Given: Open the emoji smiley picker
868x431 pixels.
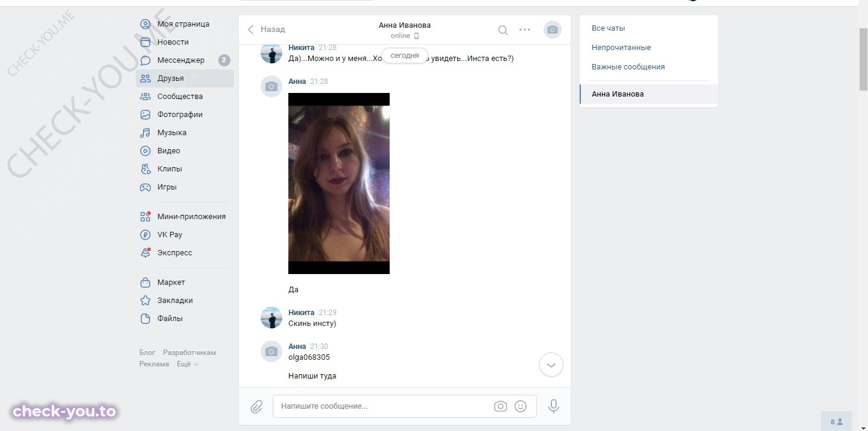Looking at the screenshot, I should (x=521, y=406).
